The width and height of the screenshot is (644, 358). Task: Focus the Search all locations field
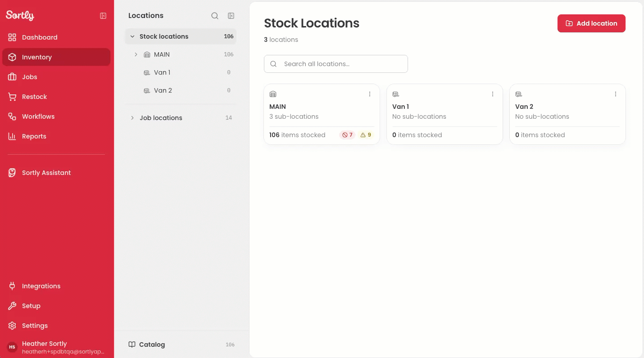coord(336,64)
